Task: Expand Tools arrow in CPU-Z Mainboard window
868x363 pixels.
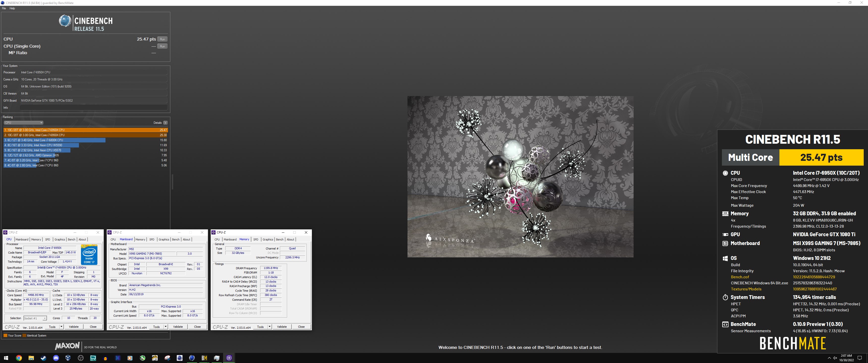Action: click(x=166, y=327)
